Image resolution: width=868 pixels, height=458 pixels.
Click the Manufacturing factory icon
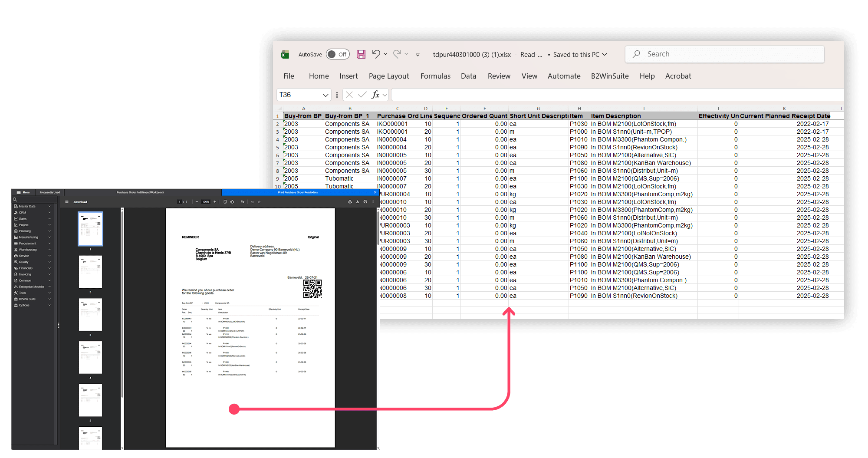(x=16, y=237)
